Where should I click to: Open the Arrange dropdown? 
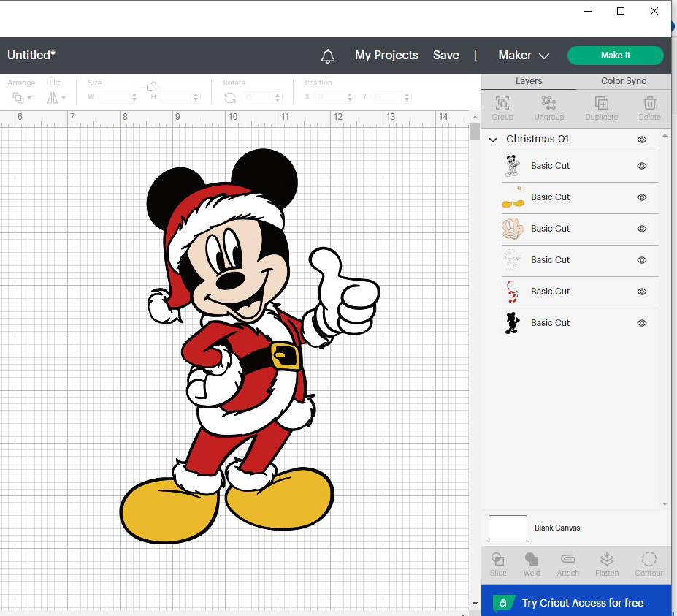pos(22,98)
